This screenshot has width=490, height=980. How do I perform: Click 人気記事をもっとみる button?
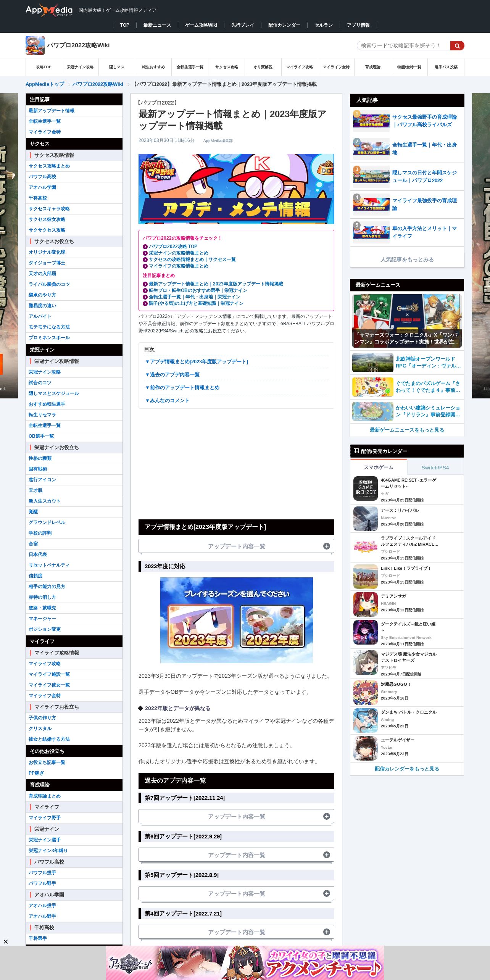tap(407, 260)
